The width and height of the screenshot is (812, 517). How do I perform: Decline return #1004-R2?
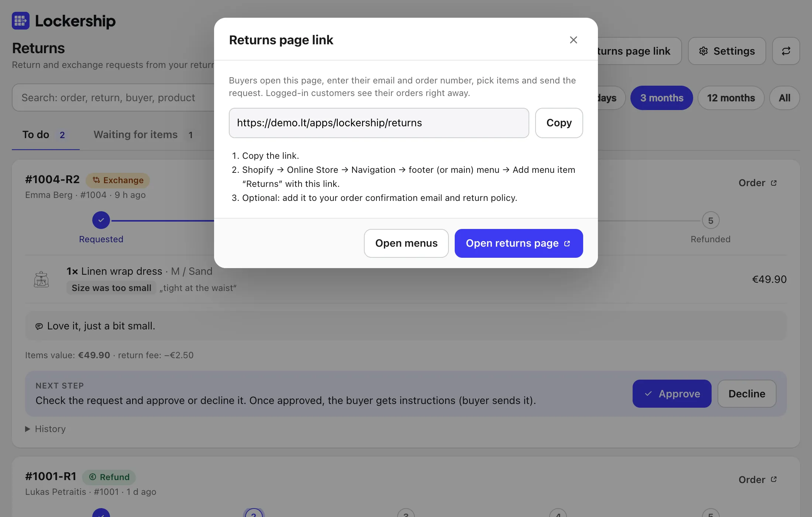[x=747, y=394]
